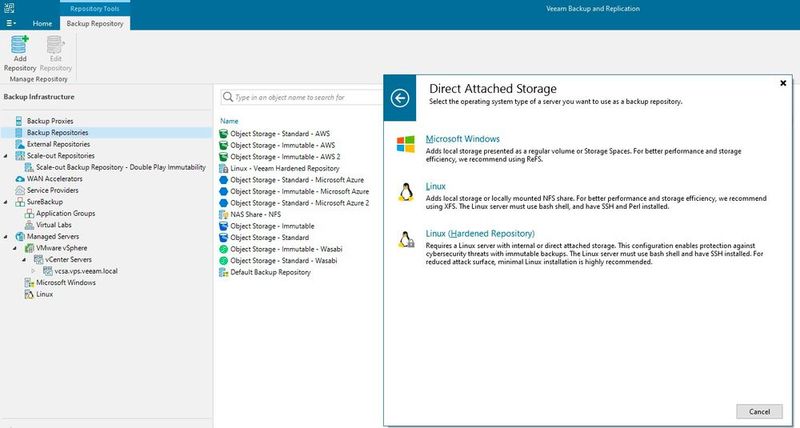This screenshot has height=428, width=800.
Task: Click the Edit Repository ribbon icon
Action: [55, 45]
